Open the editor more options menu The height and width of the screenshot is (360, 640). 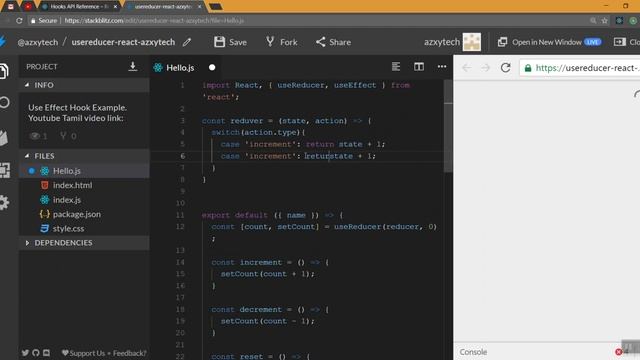tap(442, 67)
